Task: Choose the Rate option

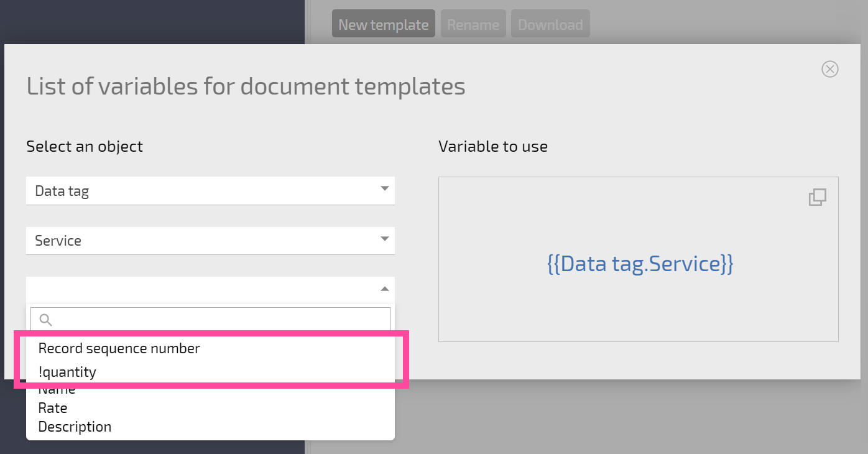Action: click(210, 408)
